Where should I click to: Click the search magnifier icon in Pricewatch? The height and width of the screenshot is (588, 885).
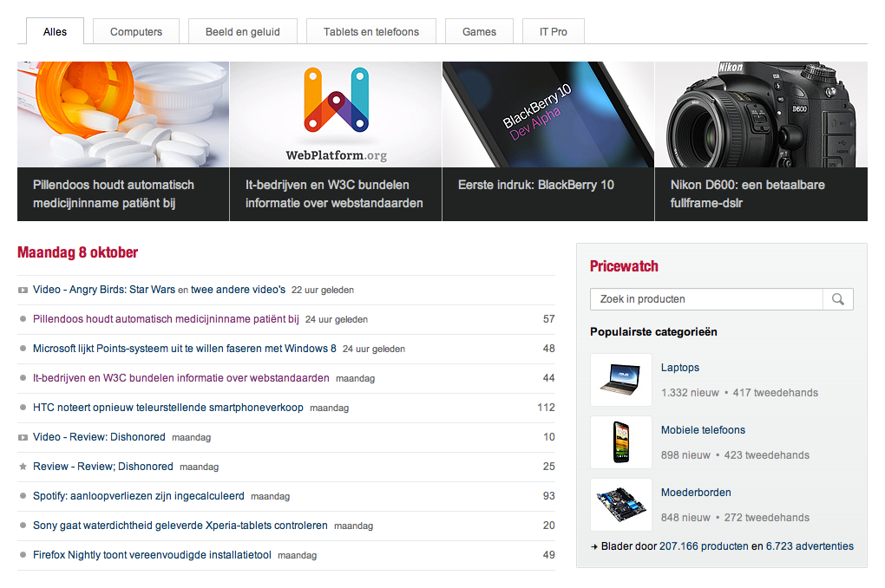[x=837, y=299]
